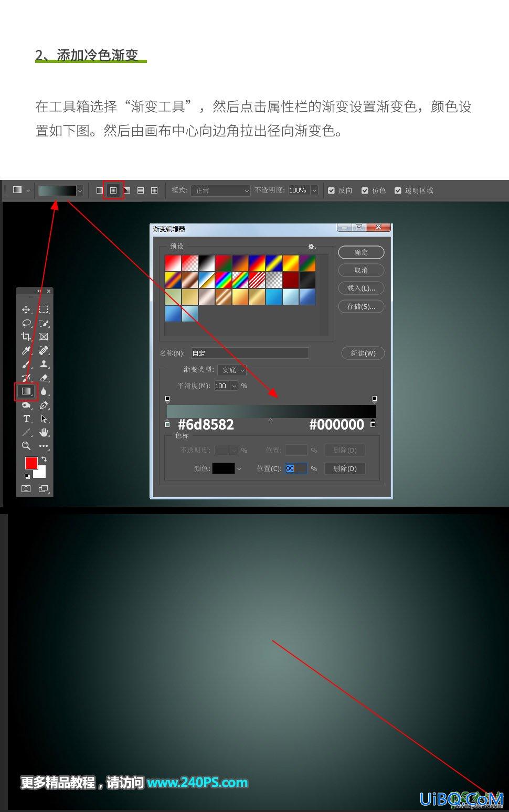This screenshot has width=509, height=812.
Task: Swap foreground and background colors
Action: (44, 459)
